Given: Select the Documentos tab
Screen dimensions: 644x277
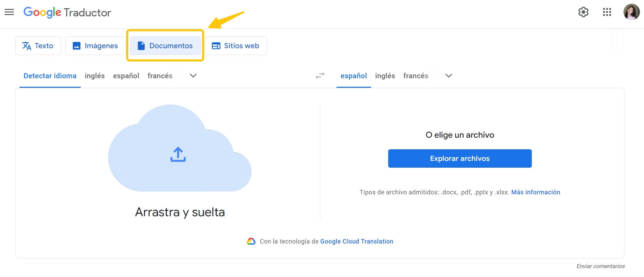Looking at the screenshot, I should 165,46.
